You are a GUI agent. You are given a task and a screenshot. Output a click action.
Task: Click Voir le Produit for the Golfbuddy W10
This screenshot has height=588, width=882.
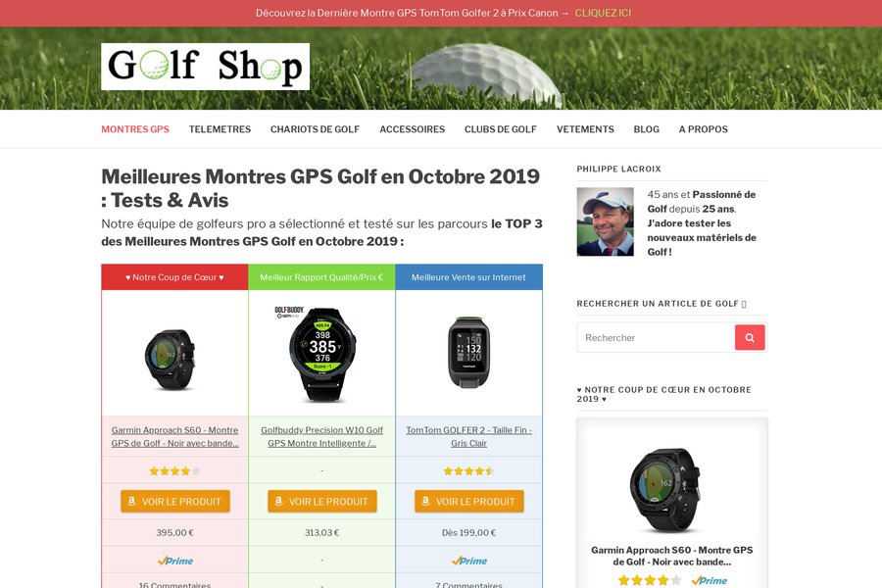coord(321,501)
